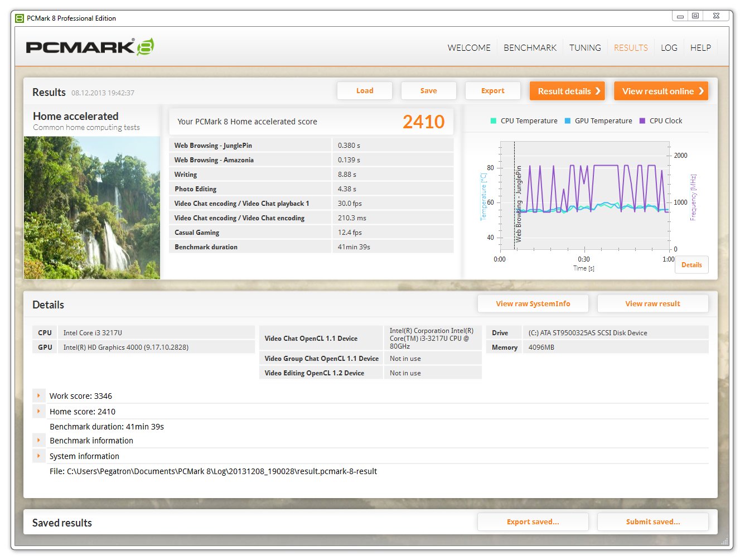Click the Load button
Viewport: 740px width, 560px height.
coord(365,91)
